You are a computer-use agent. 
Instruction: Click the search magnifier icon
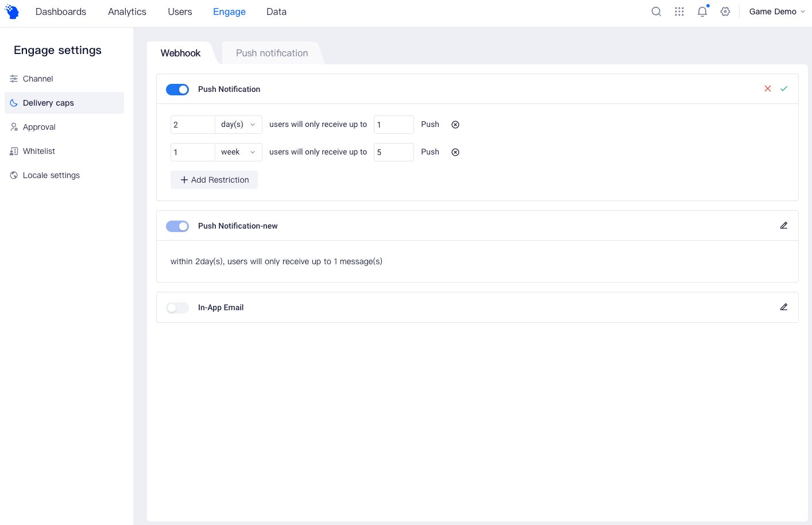pos(656,11)
